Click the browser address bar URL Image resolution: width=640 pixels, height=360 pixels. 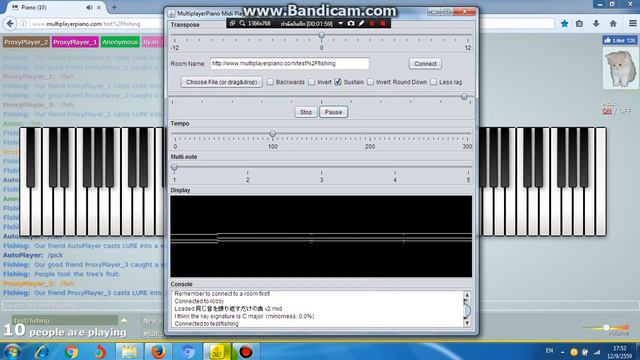[86, 24]
